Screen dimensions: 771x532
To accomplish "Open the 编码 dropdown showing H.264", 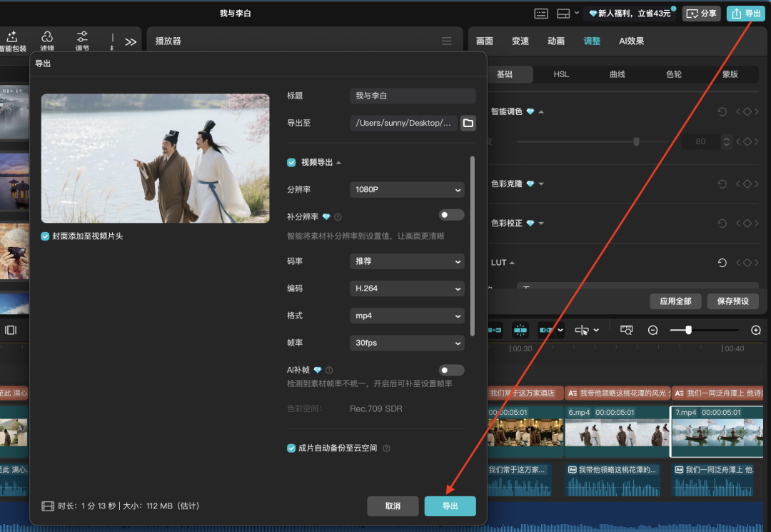I will tap(407, 288).
